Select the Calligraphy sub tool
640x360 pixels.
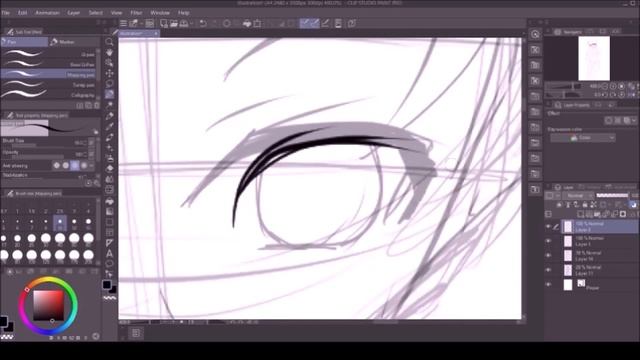point(48,95)
